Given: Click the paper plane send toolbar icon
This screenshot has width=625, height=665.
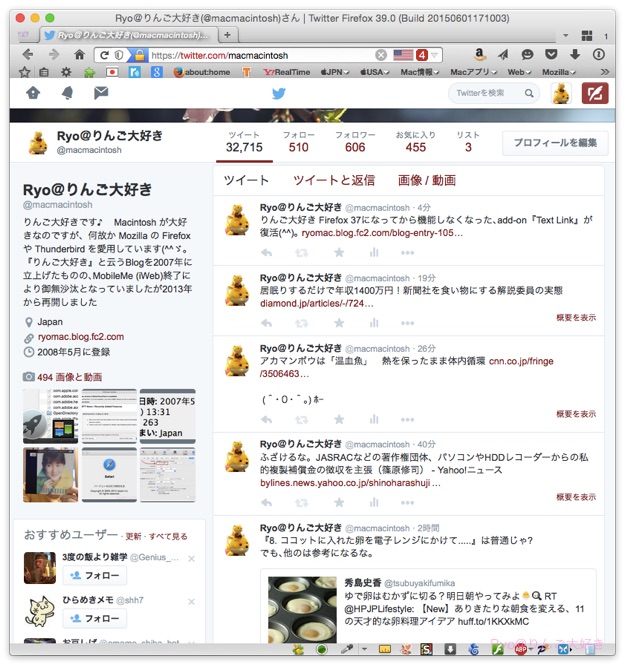Looking at the screenshot, I should point(503,54).
